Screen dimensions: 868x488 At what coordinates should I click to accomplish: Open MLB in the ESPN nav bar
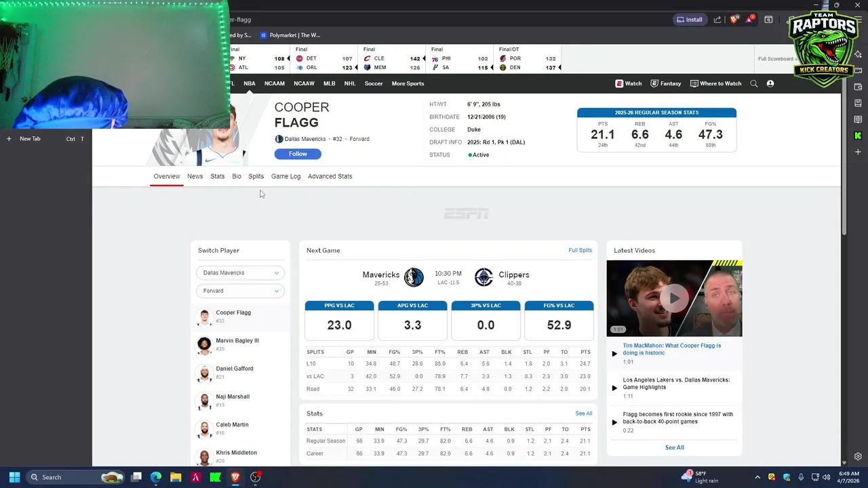pyautogui.click(x=329, y=83)
